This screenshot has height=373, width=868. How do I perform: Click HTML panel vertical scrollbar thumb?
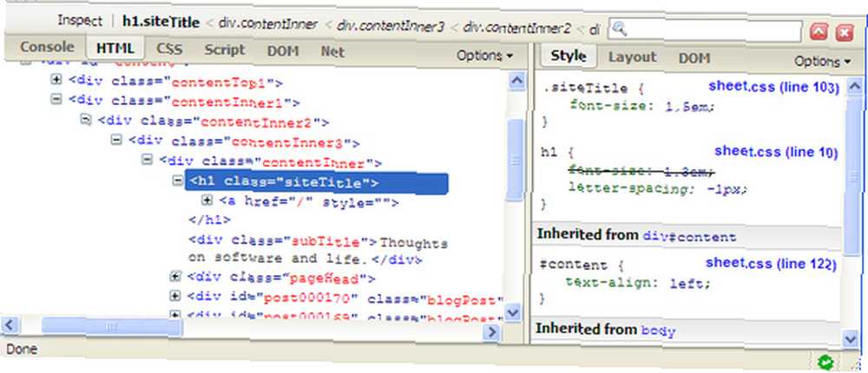click(x=515, y=160)
